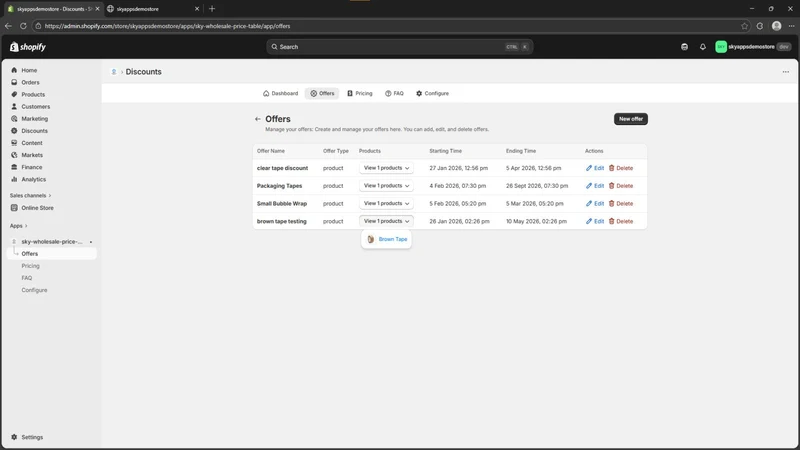
Task: Click the browser address bar
Action: pyautogui.click(x=388, y=26)
